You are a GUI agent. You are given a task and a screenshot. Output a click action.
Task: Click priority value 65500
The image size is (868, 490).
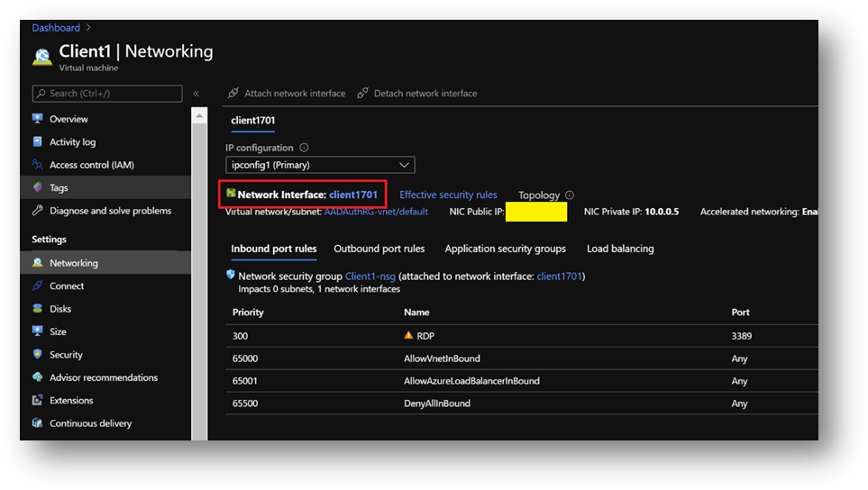(x=245, y=404)
